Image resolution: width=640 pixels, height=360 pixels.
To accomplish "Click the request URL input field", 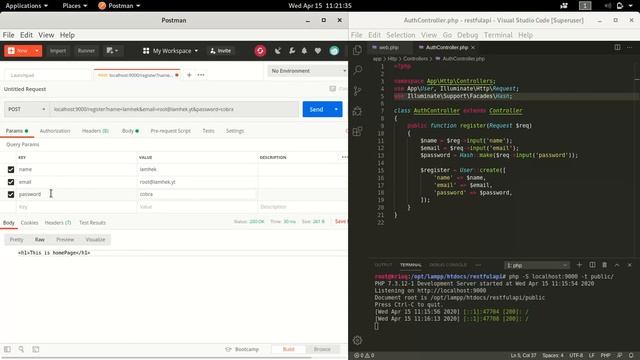I will (174, 109).
